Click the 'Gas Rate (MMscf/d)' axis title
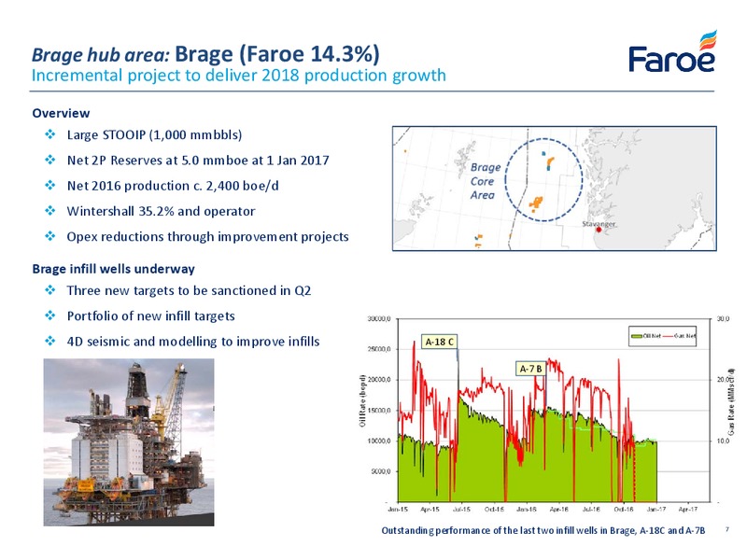 tap(731, 401)
